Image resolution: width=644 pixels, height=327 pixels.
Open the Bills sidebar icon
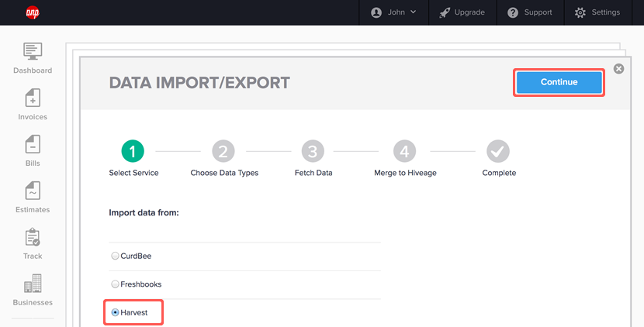(x=33, y=144)
